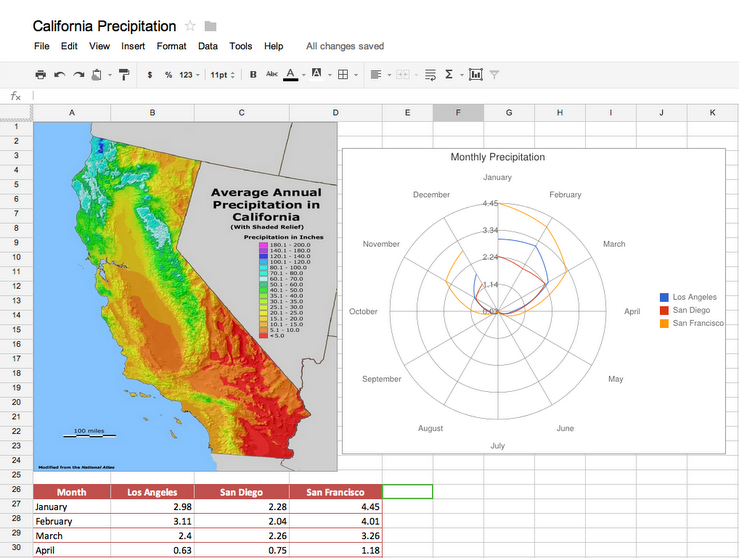Undo the last action

[x=59, y=74]
